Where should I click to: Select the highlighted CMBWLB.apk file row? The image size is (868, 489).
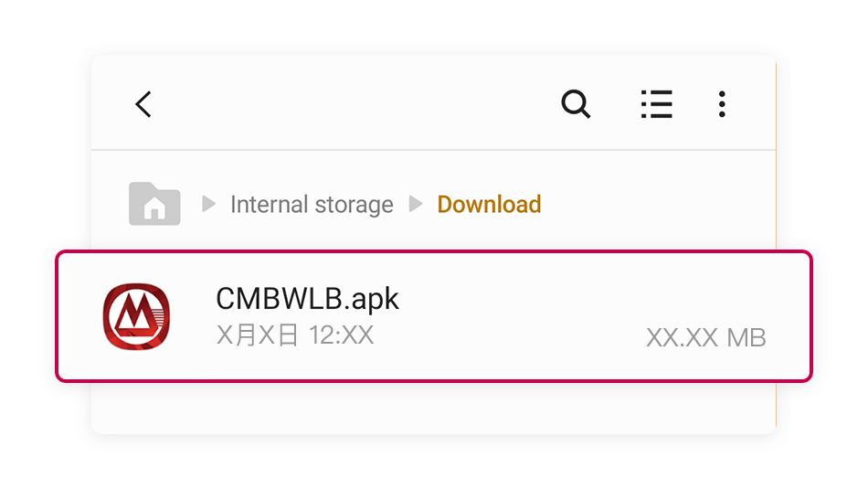coord(434,316)
